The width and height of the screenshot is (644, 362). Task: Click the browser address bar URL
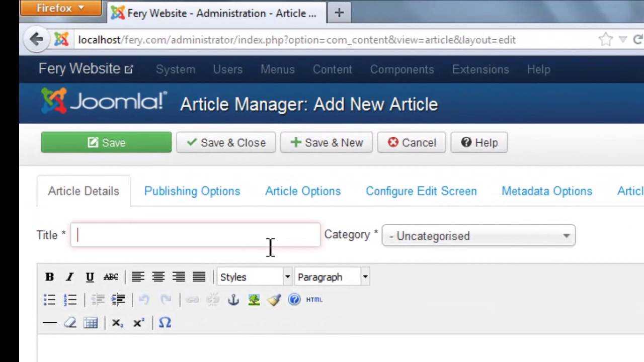pyautogui.click(x=297, y=40)
